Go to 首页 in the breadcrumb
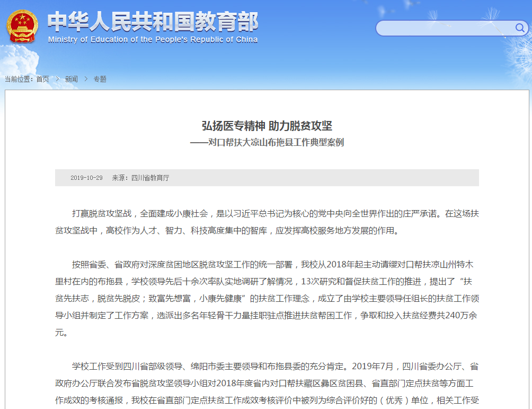 coord(42,79)
